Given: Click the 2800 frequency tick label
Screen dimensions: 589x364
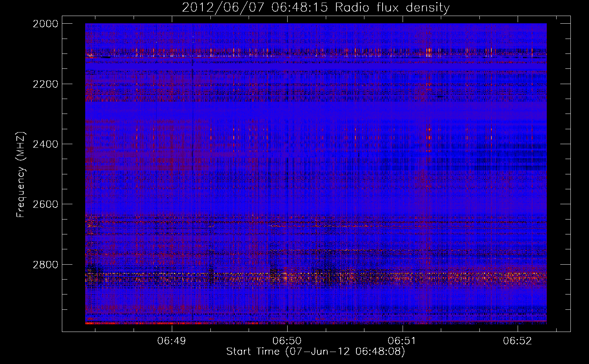Looking at the screenshot, I should point(46,264).
